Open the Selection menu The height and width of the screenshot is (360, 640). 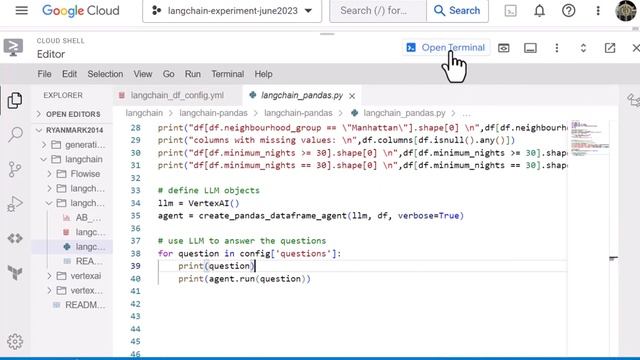tap(105, 74)
